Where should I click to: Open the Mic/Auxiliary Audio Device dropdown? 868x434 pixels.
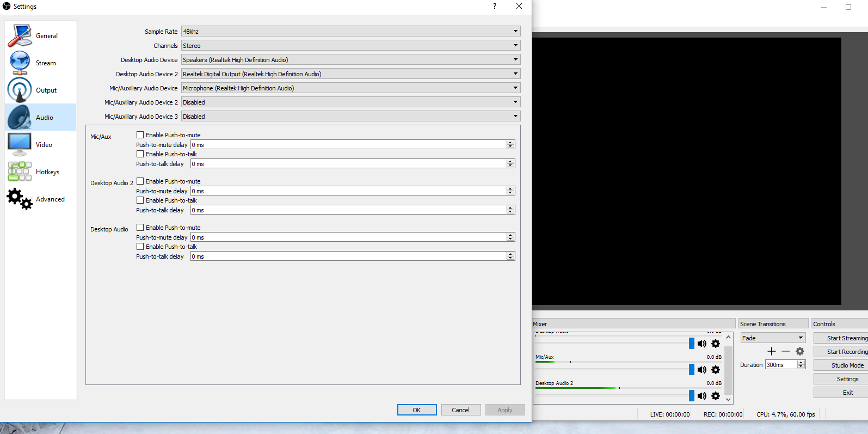(x=350, y=88)
